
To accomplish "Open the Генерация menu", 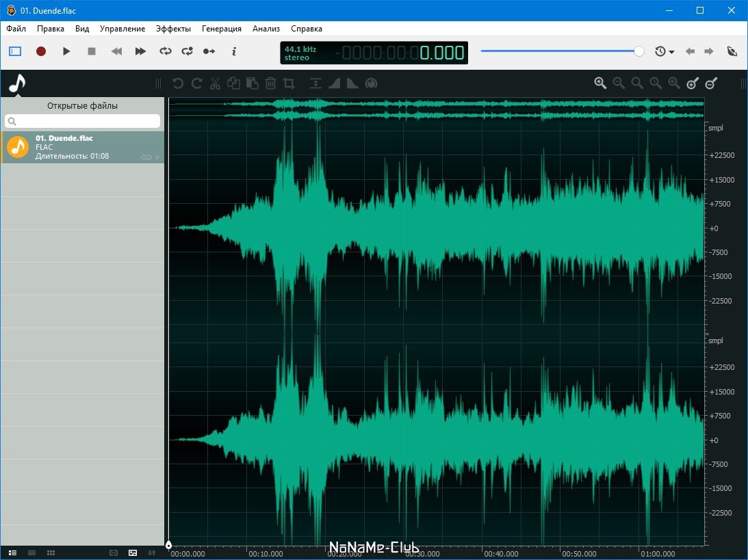I will pyautogui.click(x=222, y=29).
